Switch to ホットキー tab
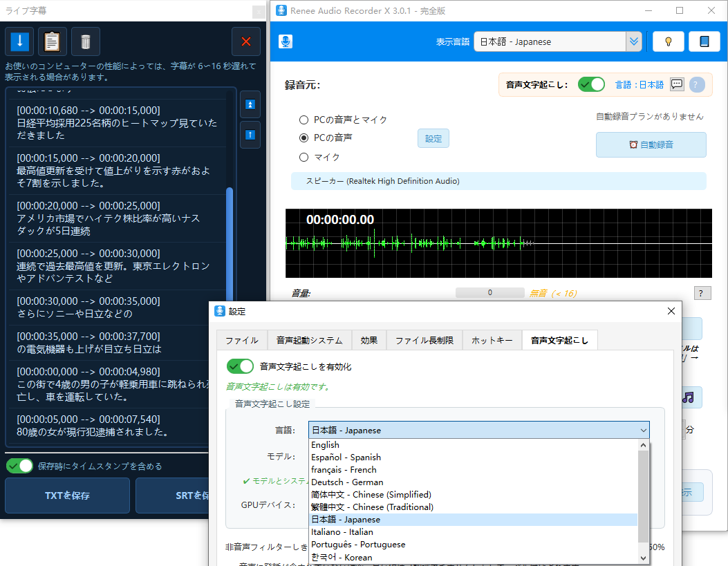This screenshot has width=728, height=566. pos(492,341)
